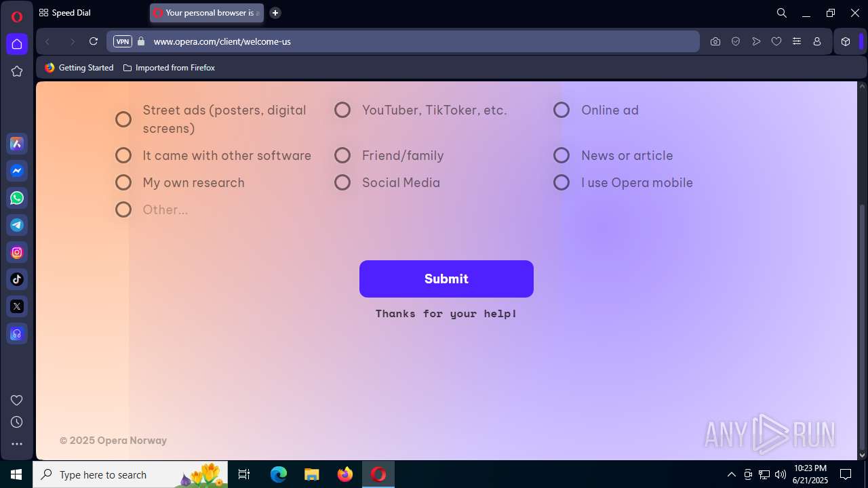Open X (Twitter) in the sidebar

[17, 306]
